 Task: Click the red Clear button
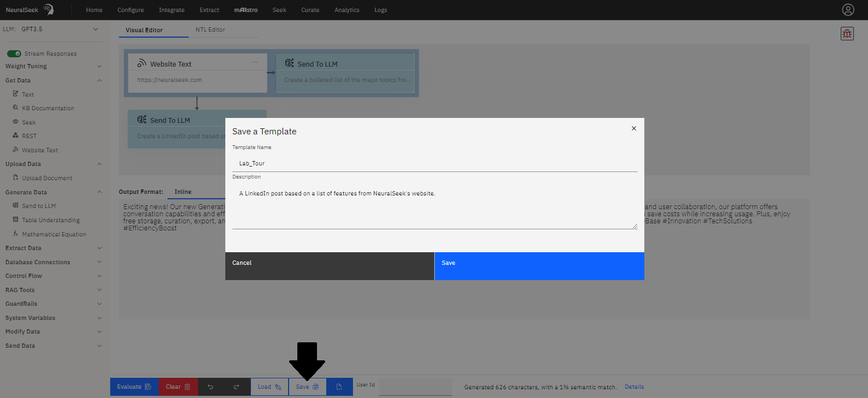(178, 387)
